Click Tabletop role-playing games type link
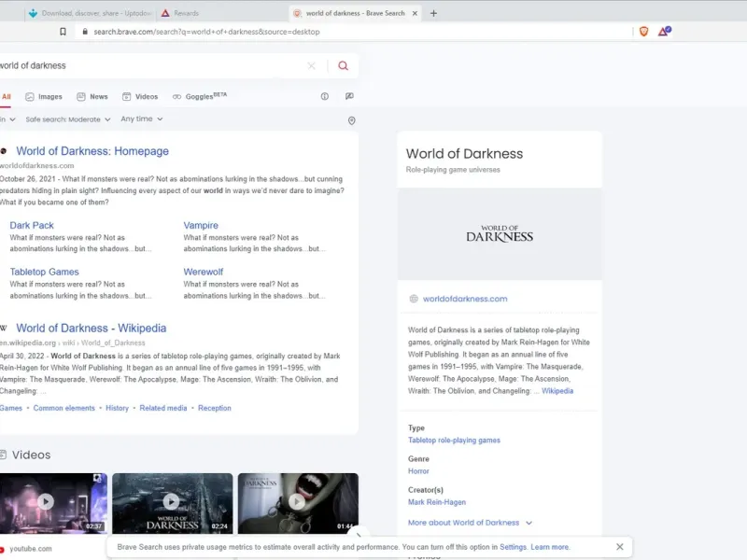The height and width of the screenshot is (560, 747). point(454,440)
